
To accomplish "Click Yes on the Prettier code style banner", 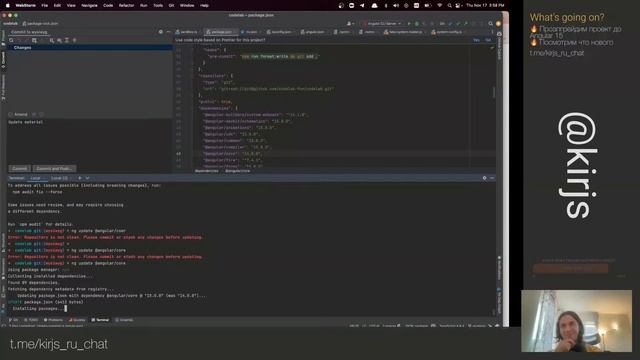I will point(476,40).
